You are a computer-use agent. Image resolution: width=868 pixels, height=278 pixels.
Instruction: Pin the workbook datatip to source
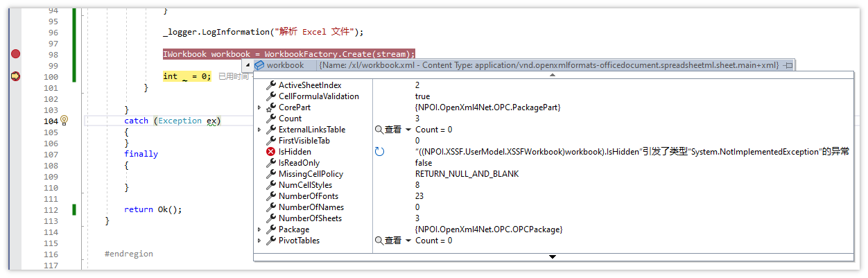coord(788,65)
